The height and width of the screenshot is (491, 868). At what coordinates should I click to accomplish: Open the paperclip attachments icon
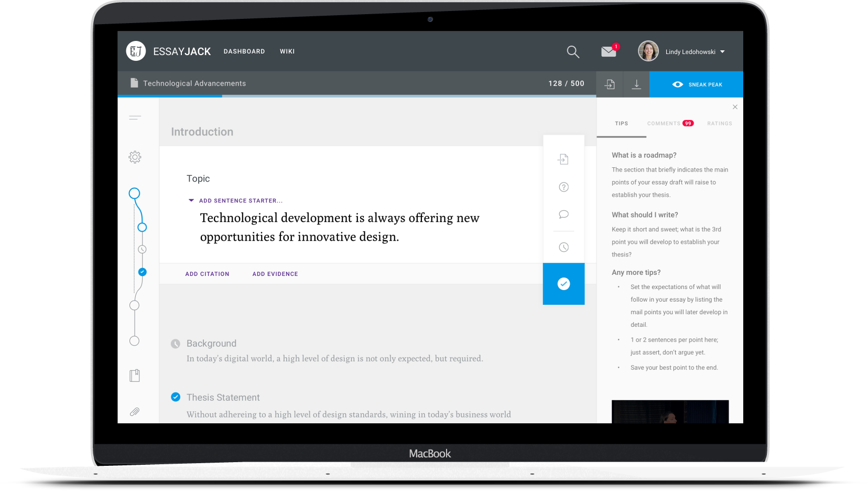click(135, 412)
